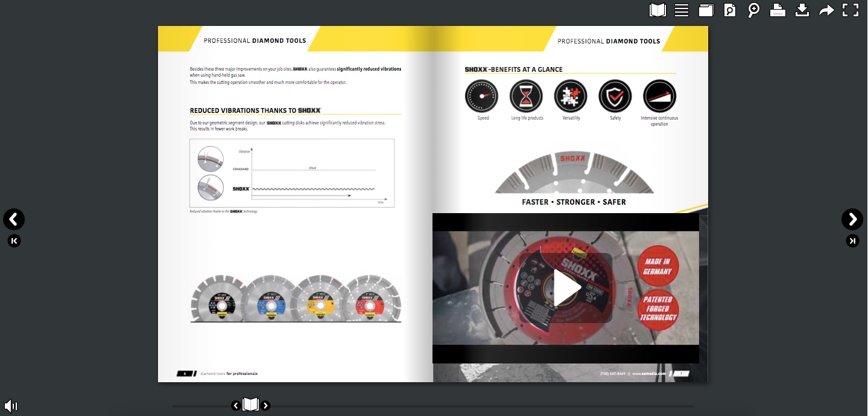Image resolution: width=868 pixels, height=416 pixels.
Task: Jump to the first page
Action: (x=14, y=241)
